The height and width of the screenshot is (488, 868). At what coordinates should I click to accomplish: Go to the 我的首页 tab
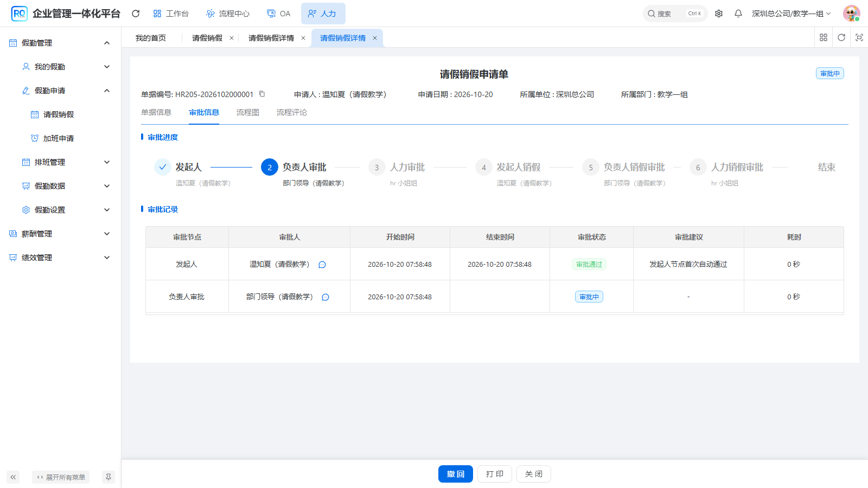click(151, 38)
